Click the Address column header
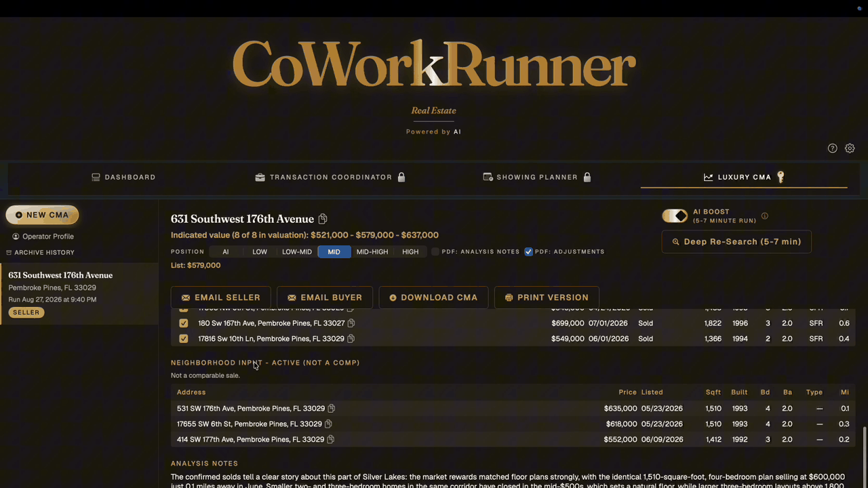This screenshot has width=868, height=488. [x=191, y=392]
